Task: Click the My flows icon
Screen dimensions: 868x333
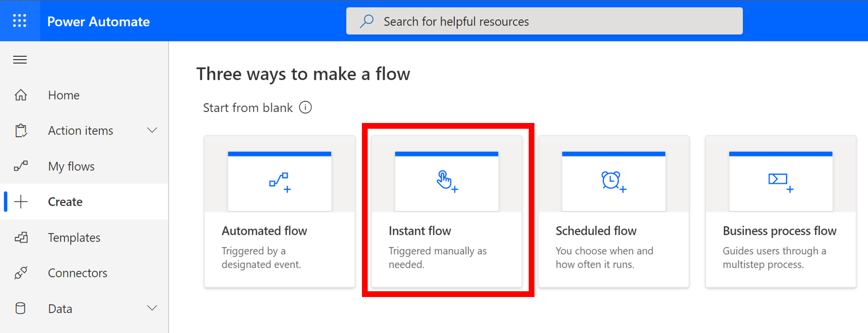Action: pos(21,166)
